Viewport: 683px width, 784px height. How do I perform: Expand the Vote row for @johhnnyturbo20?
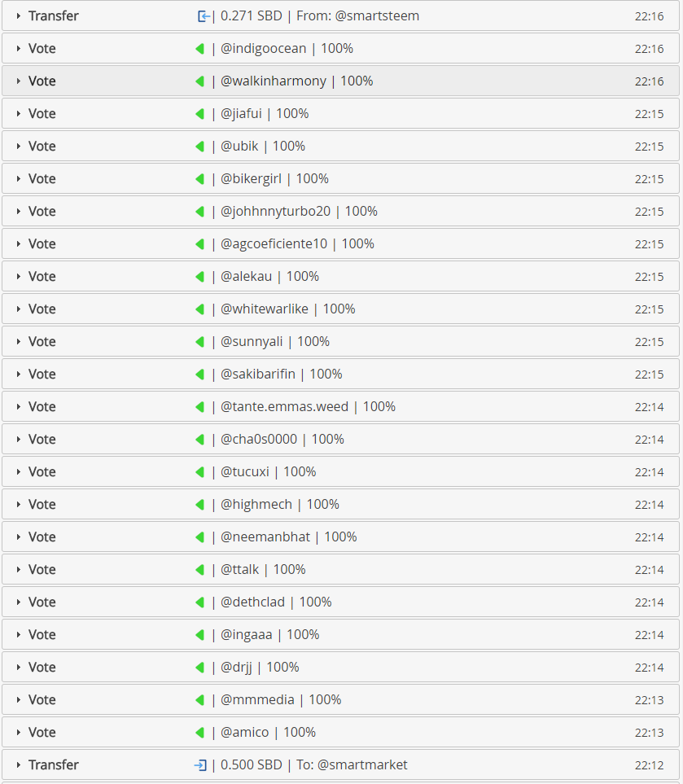(x=19, y=211)
